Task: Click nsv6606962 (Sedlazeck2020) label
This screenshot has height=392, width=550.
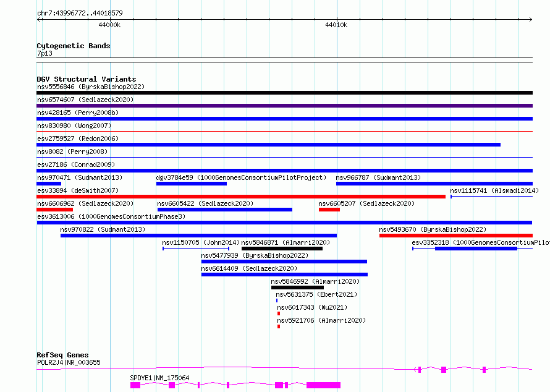Action: (85, 203)
